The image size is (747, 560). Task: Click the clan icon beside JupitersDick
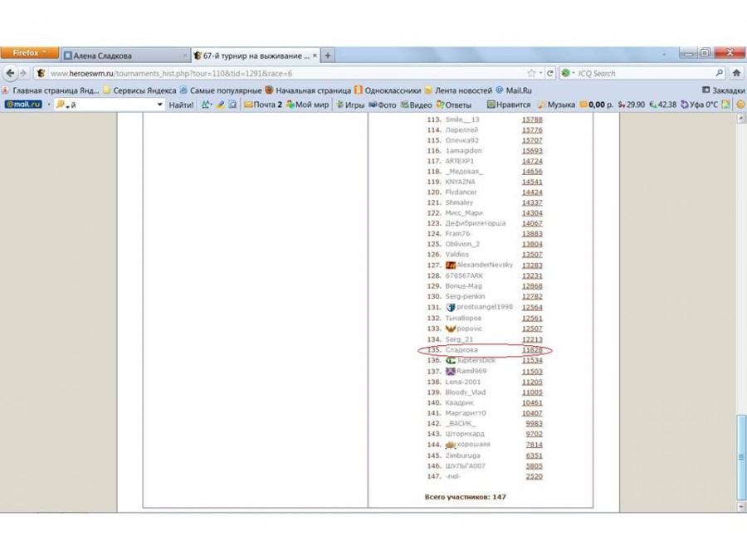click(x=451, y=361)
